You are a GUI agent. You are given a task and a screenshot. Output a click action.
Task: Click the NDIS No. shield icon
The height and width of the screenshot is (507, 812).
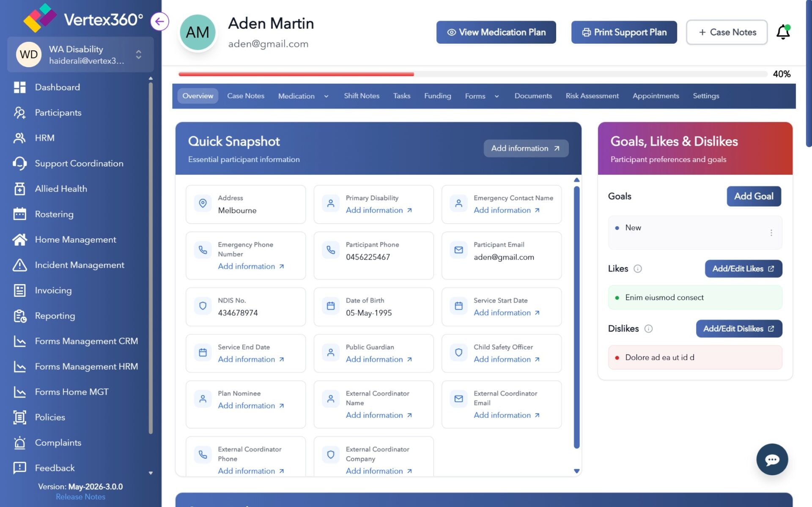point(203,306)
